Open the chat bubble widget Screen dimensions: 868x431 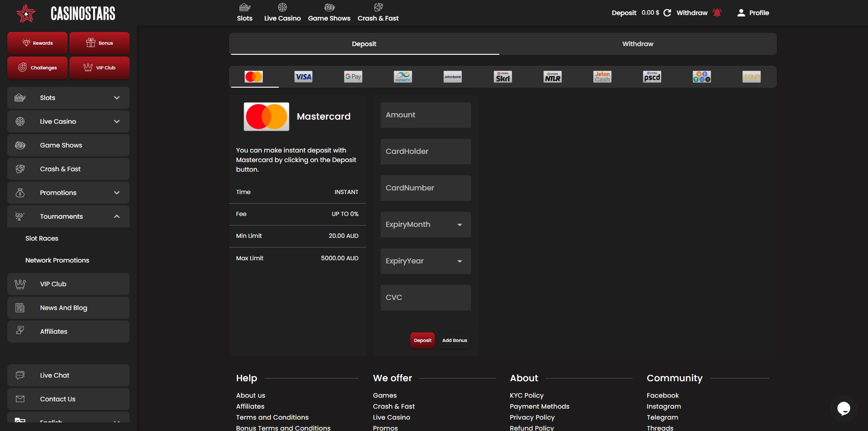coord(843,408)
